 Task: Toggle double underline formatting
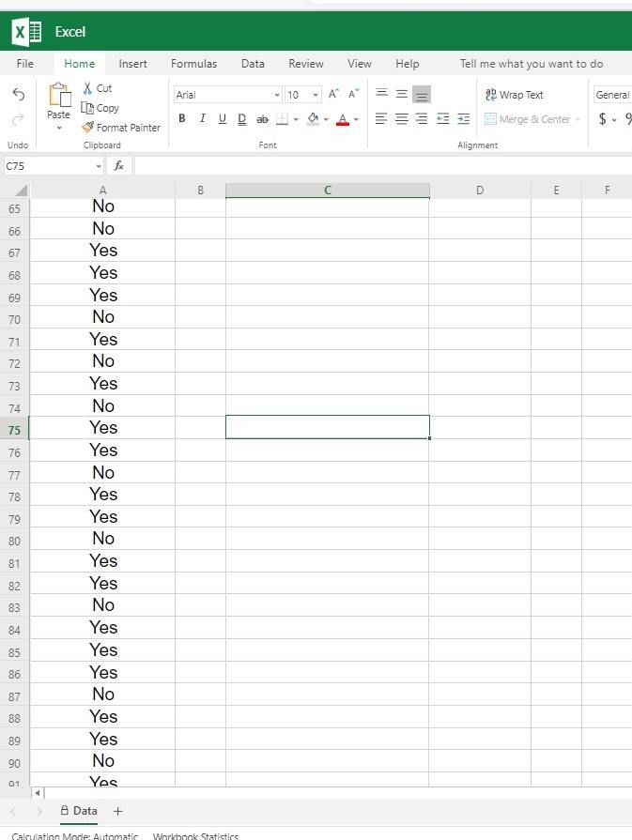(x=241, y=119)
